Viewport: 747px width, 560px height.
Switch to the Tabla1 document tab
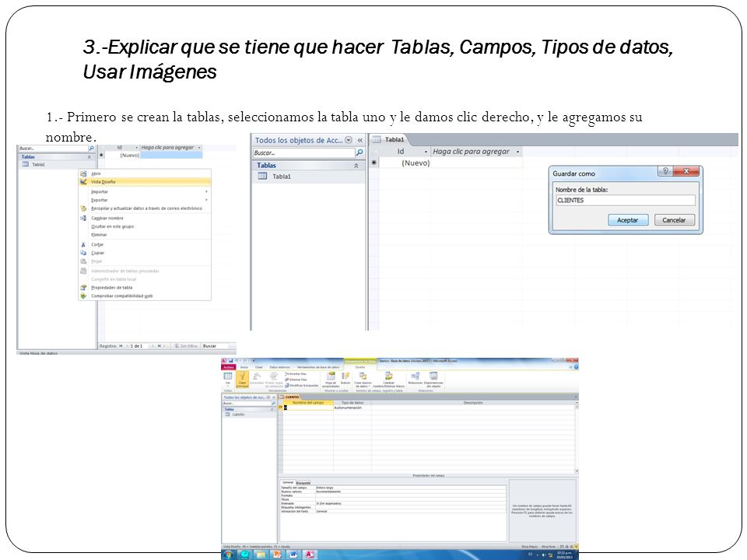[x=390, y=139]
